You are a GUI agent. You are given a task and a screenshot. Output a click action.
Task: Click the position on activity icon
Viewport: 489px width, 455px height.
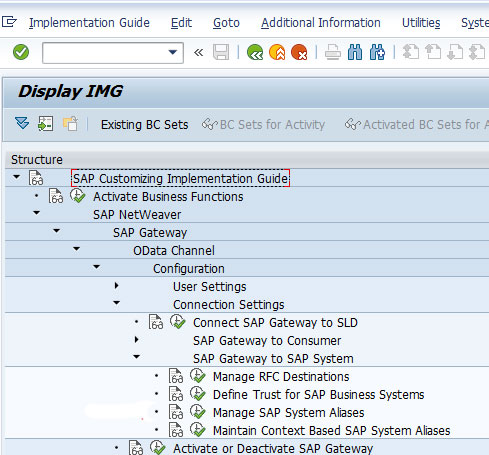click(46, 124)
